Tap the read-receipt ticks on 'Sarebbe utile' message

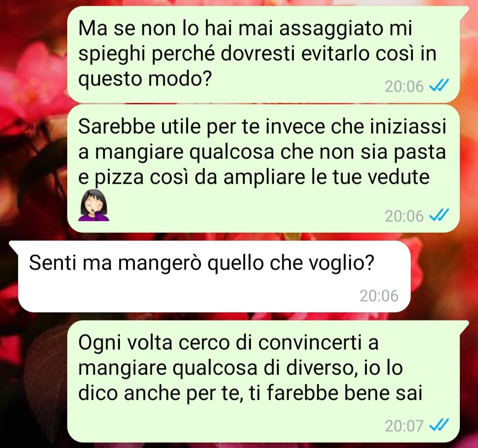click(x=439, y=215)
